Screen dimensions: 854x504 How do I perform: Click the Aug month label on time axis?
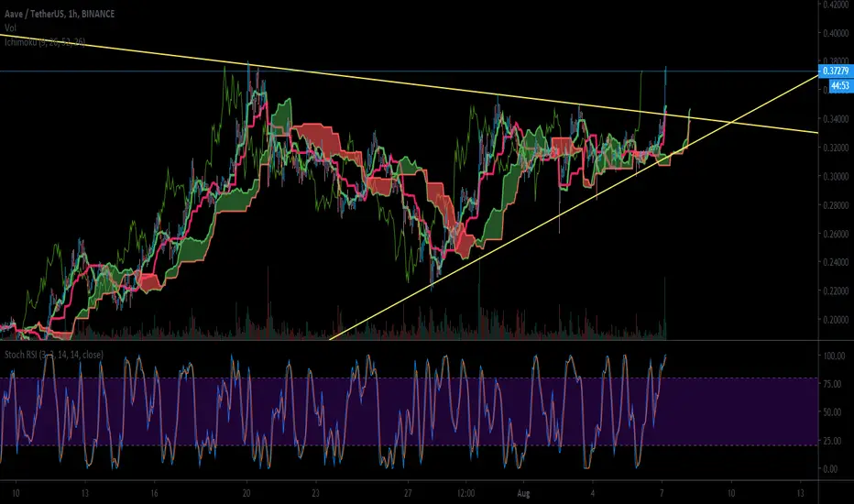(523, 494)
